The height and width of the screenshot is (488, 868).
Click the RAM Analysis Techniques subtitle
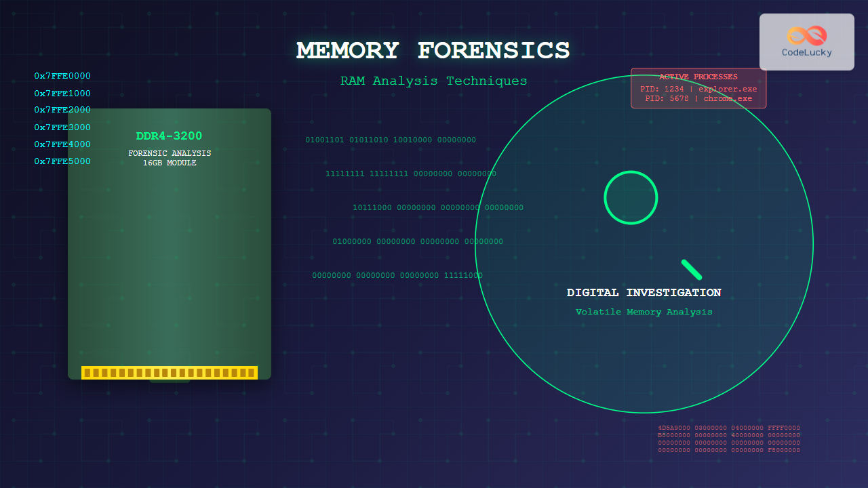pyautogui.click(x=433, y=81)
